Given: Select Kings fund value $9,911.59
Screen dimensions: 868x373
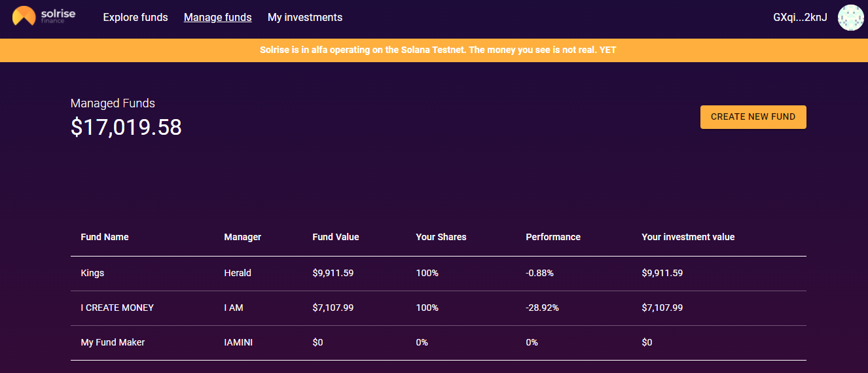Looking at the screenshot, I should click(333, 273).
